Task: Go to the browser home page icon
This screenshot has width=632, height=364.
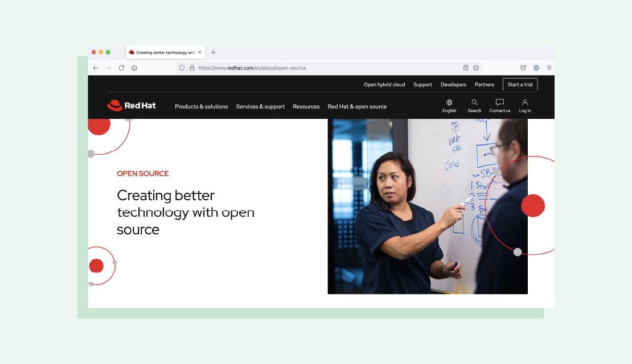Action: click(134, 68)
